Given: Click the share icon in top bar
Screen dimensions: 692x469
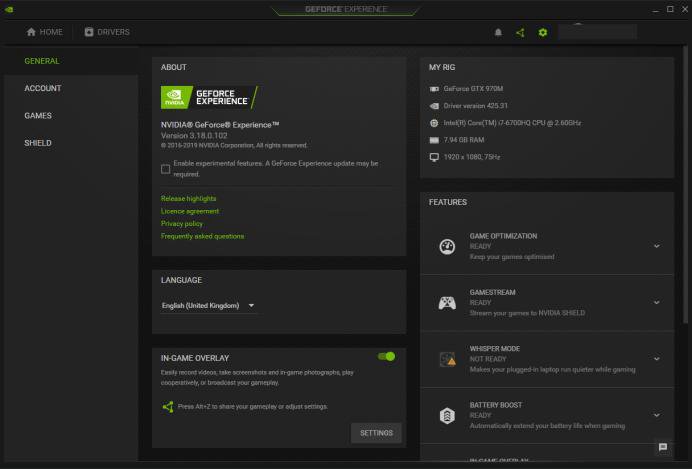Looking at the screenshot, I should click(x=521, y=33).
